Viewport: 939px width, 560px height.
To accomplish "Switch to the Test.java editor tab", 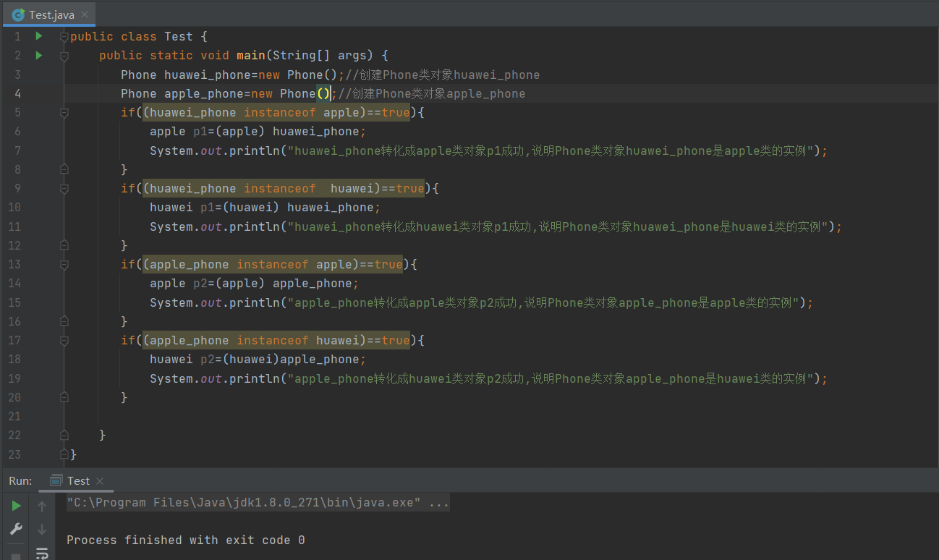I will 48,14.
